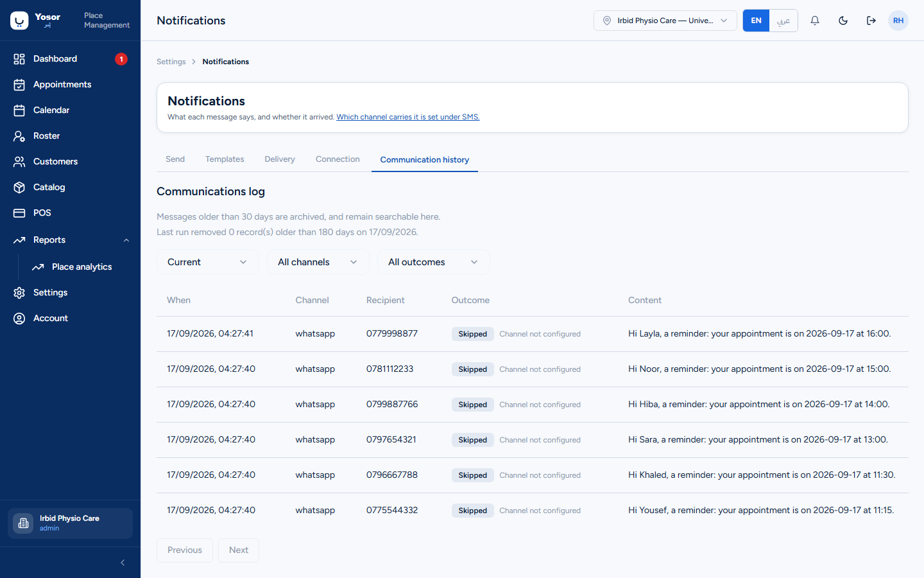Open the All outcomes filter dropdown
Image resolution: width=924 pixels, height=578 pixels.
tap(434, 262)
